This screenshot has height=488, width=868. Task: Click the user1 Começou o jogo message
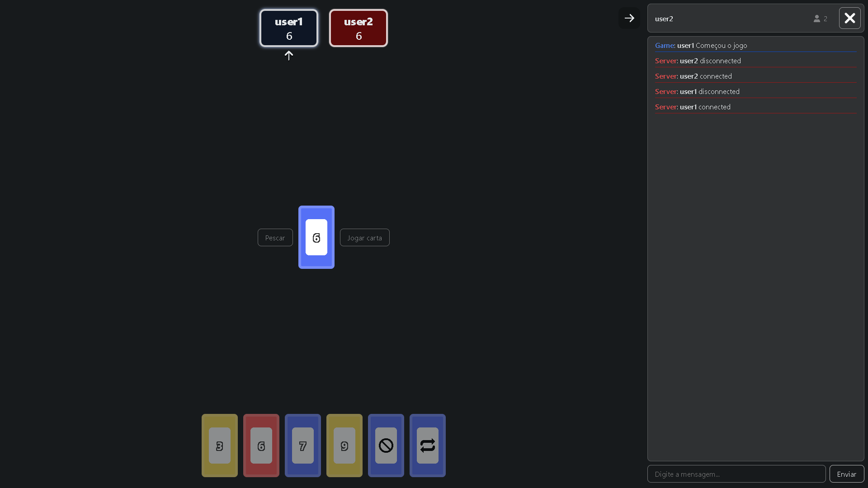(x=712, y=45)
